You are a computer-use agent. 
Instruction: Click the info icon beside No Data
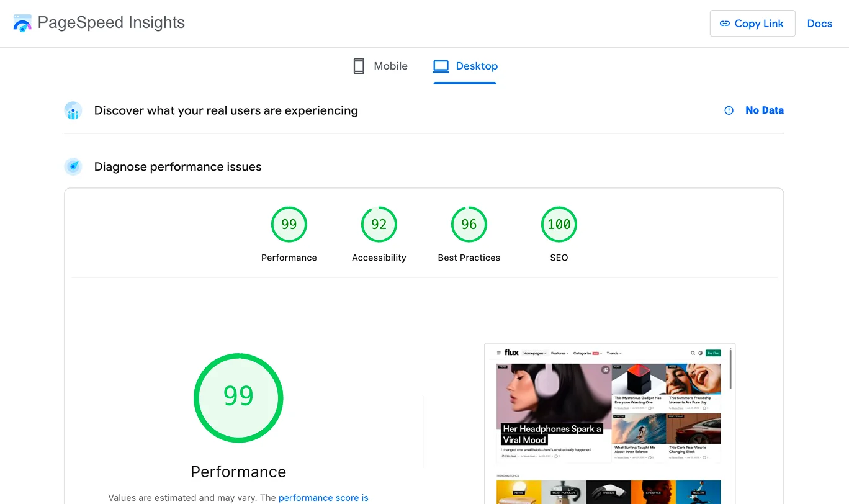tap(729, 110)
